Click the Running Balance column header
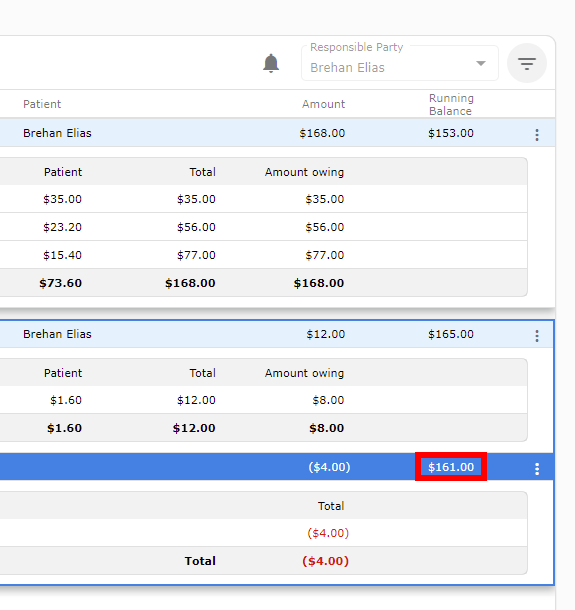This screenshot has width=575, height=610. 451,104
